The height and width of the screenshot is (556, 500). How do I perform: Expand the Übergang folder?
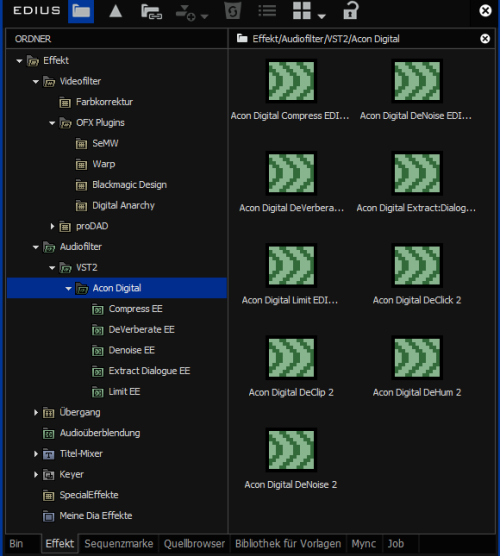[36, 412]
